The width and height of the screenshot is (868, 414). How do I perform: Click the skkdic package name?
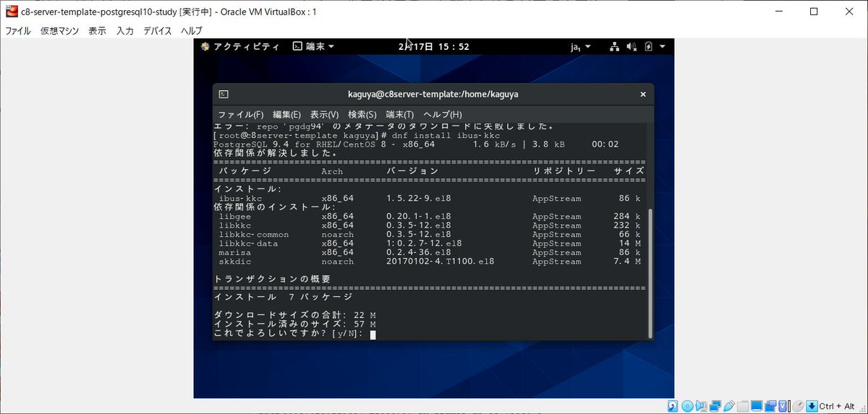click(x=235, y=262)
